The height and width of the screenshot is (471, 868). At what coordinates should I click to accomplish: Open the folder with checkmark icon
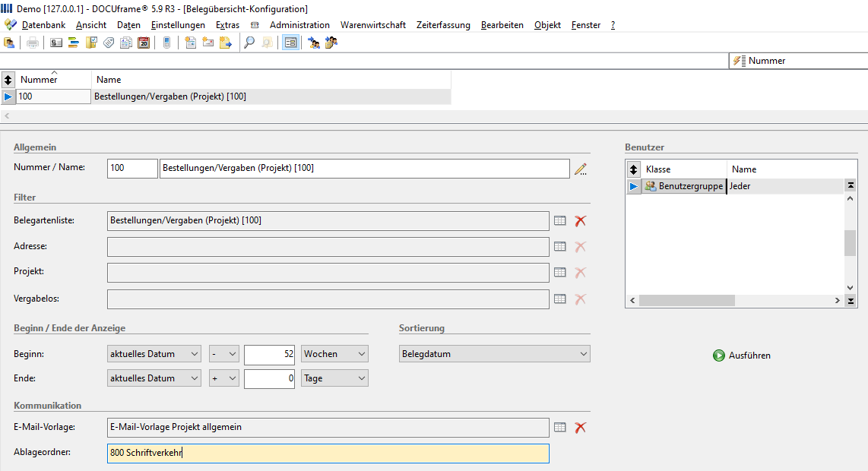pyautogui.click(x=91, y=43)
